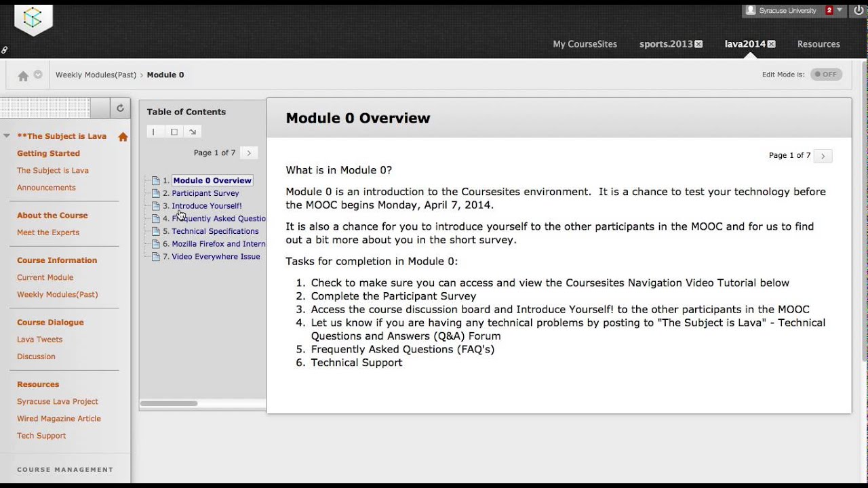Image resolution: width=868 pixels, height=488 pixels.
Task: Click the Course Dialogue heading
Action: (50, 323)
